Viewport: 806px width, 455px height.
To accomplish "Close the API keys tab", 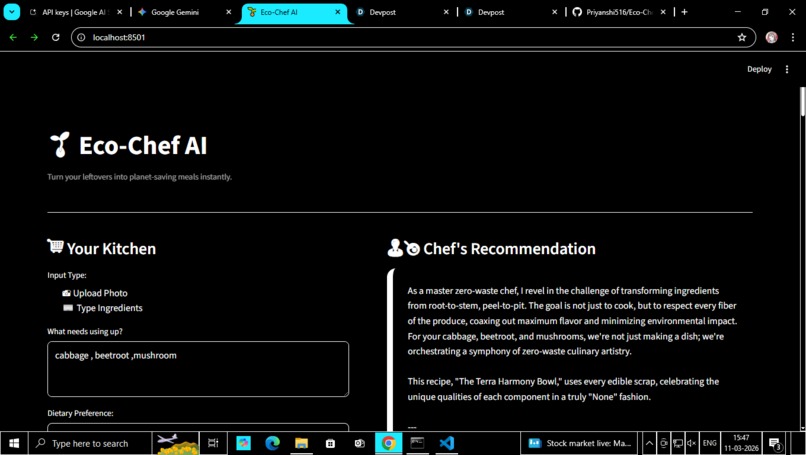I will click(120, 12).
